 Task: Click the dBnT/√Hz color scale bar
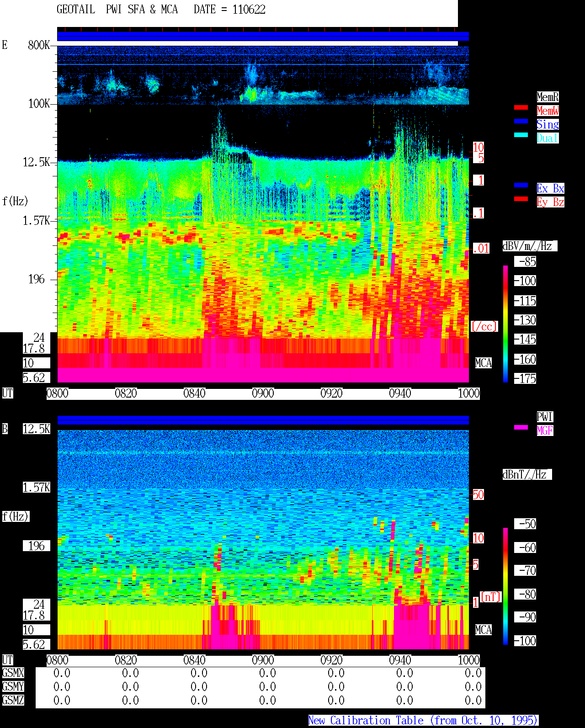[x=505, y=586]
